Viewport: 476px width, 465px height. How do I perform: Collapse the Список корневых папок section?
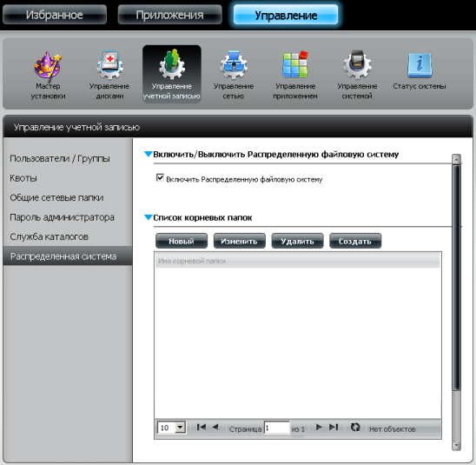(x=149, y=217)
